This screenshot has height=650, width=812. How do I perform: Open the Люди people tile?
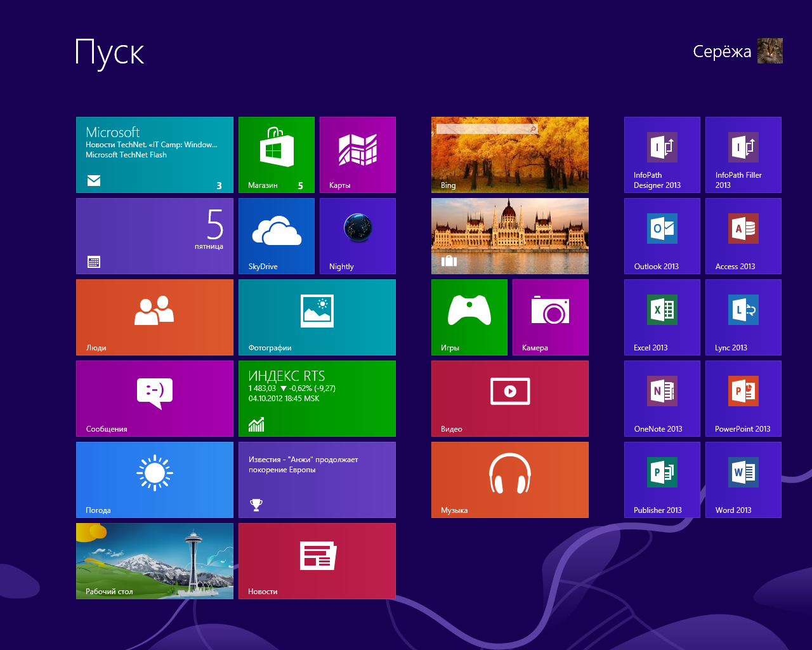tap(155, 317)
